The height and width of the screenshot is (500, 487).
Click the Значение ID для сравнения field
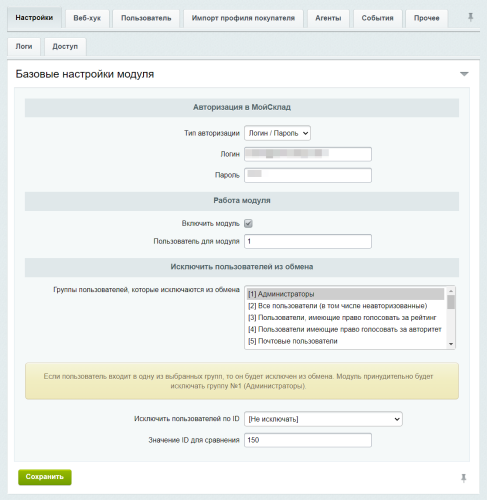pos(308,440)
